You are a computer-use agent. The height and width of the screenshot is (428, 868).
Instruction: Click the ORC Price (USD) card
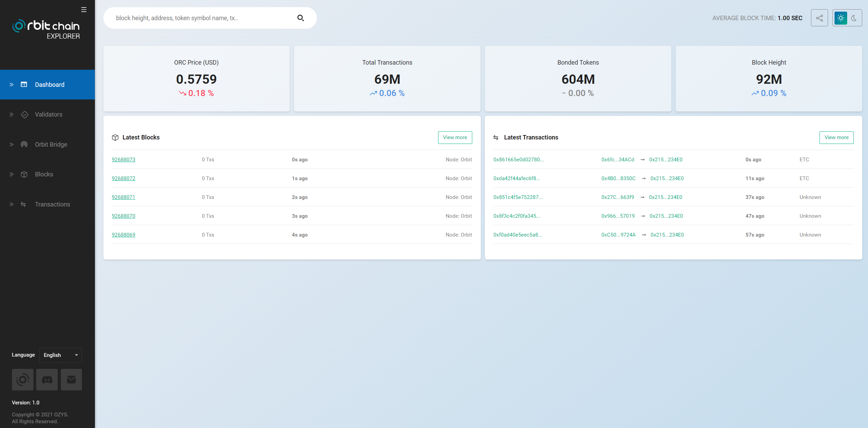[x=196, y=79]
